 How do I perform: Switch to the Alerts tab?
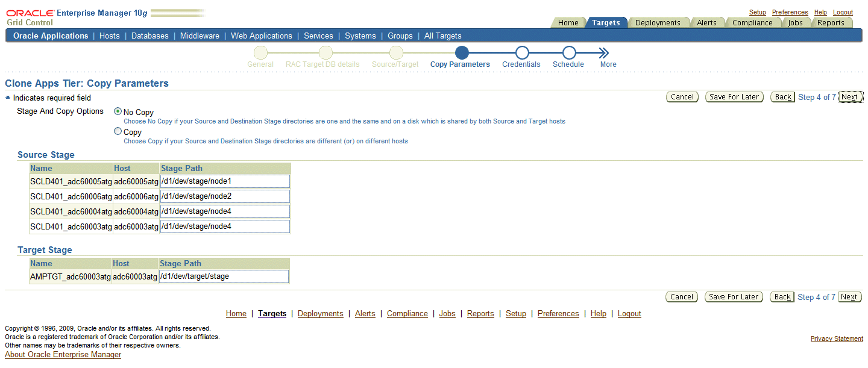[706, 23]
